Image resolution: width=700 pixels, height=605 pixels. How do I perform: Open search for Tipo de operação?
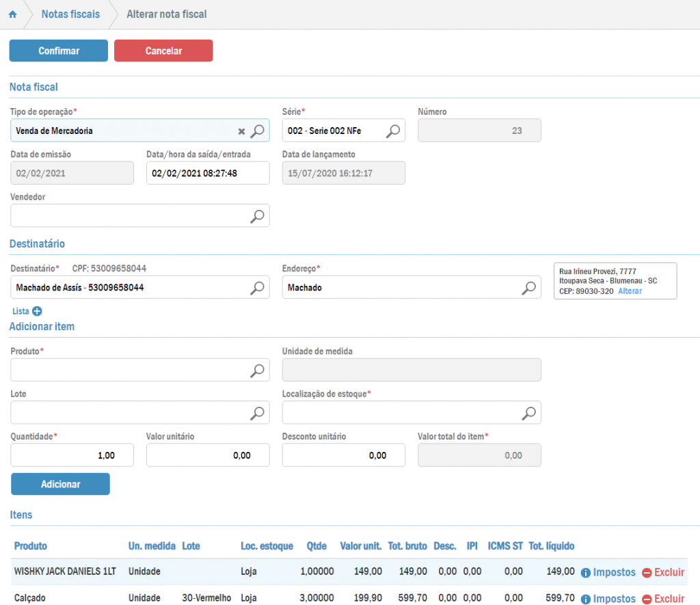pyautogui.click(x=257, y=131)
